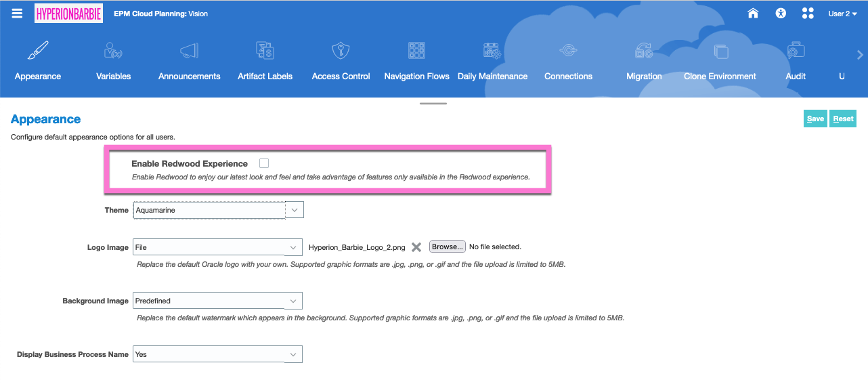
Task: Open the Variables icon
Action: pyautogui.click(x=113, y=51)
